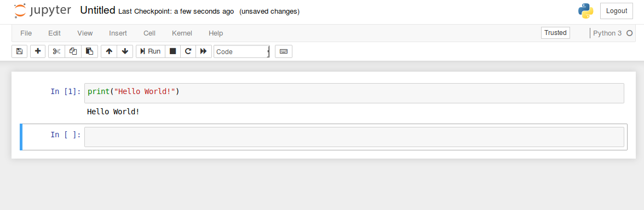644x210 pixels.
Task: Insert a cell below with plus icon
Action: [x=38, y=51]
